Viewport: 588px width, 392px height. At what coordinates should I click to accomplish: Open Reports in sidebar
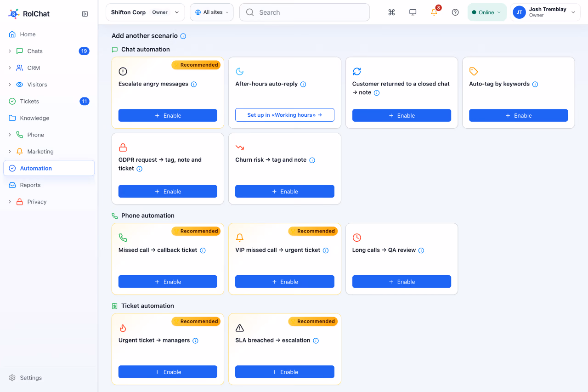click(x=49, y=185)
